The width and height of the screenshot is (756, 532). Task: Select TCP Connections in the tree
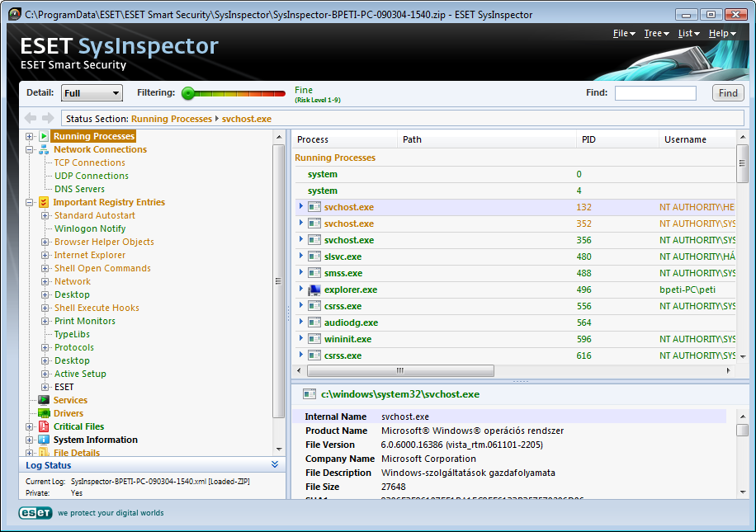[x=90, y=162]
